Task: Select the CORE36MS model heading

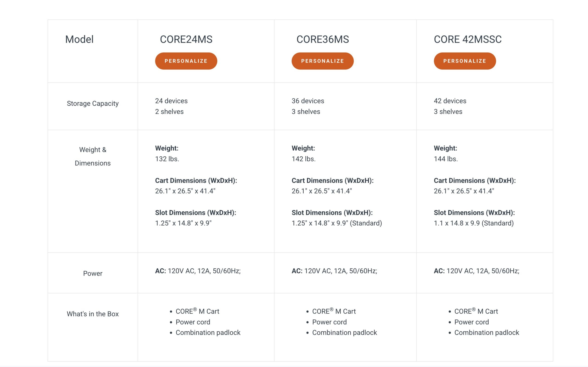Action: pos(322,39)
